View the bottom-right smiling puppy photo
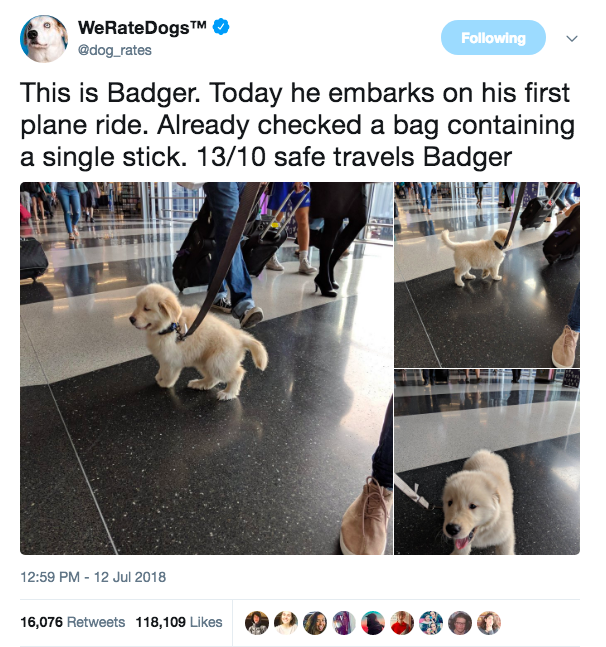The image size is (606, 647). pos(487,462)
